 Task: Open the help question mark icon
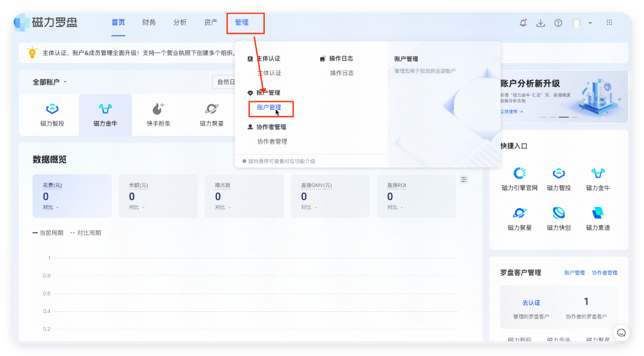click(558, 23)
